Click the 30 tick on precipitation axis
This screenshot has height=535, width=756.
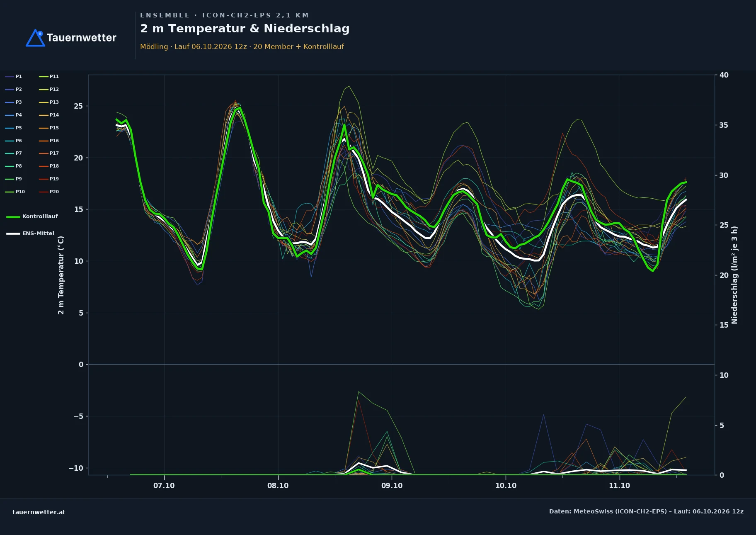(724, 175)
